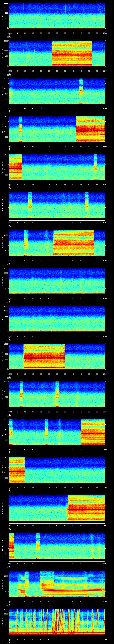114x644 pixels.
Task: Click the 10:00 end label on top spectrogram
Action: click(x=105, y=33)
